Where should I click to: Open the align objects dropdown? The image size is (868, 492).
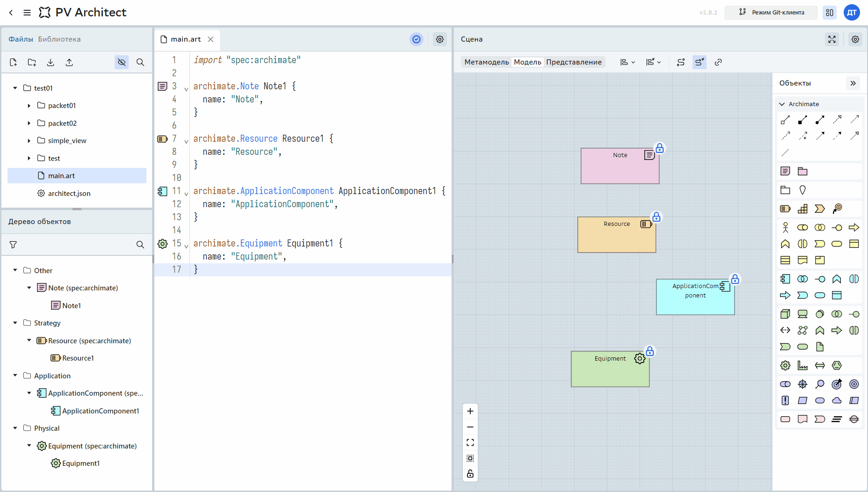pyautogui.click(x=627, y=62)
